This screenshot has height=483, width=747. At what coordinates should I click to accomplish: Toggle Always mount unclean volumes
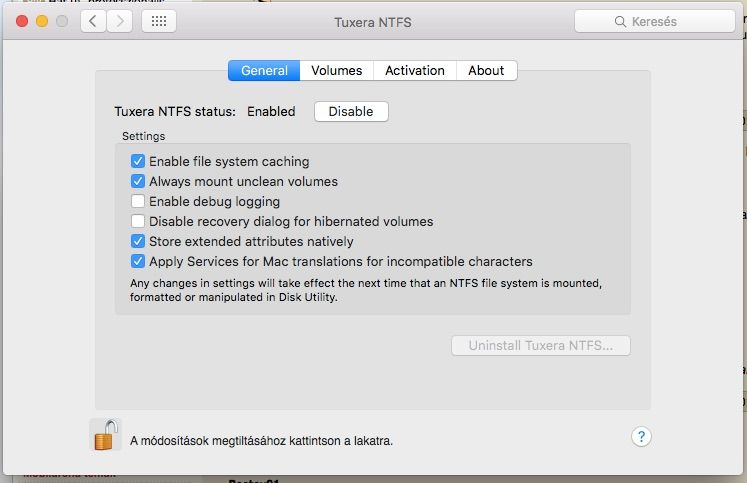click(138, 181)
